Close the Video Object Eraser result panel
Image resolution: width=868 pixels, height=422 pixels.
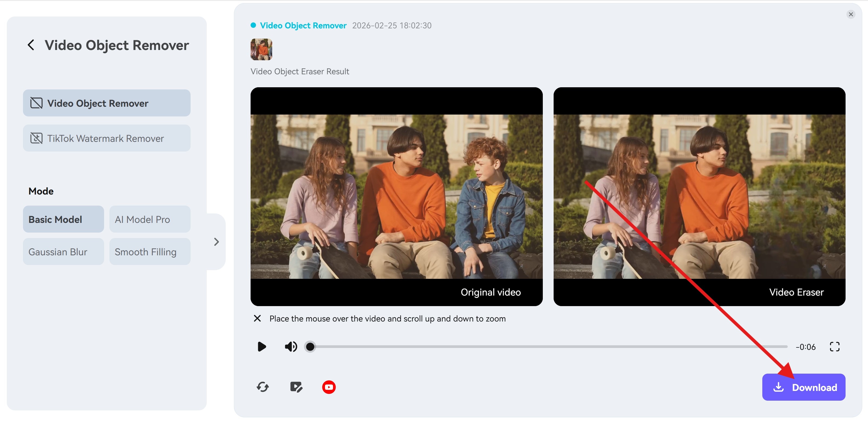pos(851,14)
